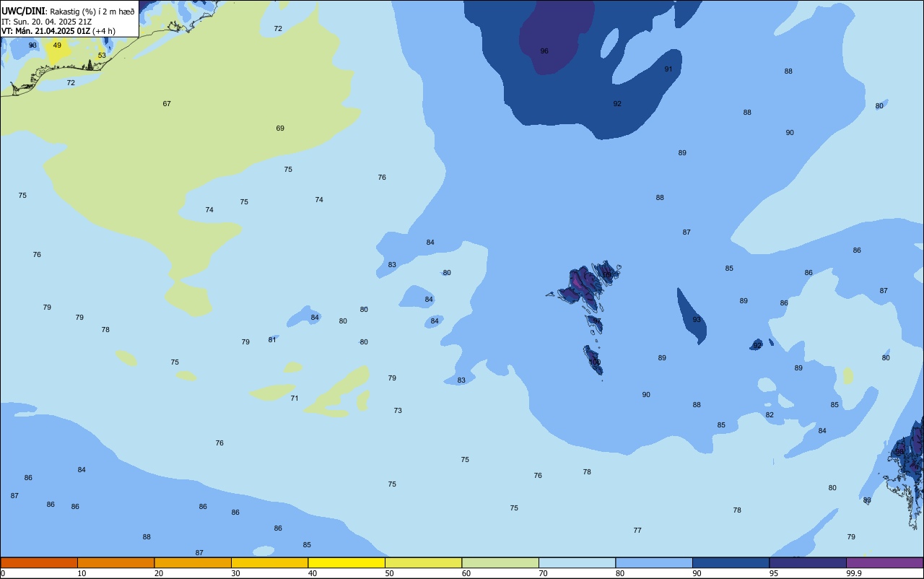Screen dimensions: 924x579
Task: Select the 70–80 pale blue legend swatch
Action: (577, 562)
